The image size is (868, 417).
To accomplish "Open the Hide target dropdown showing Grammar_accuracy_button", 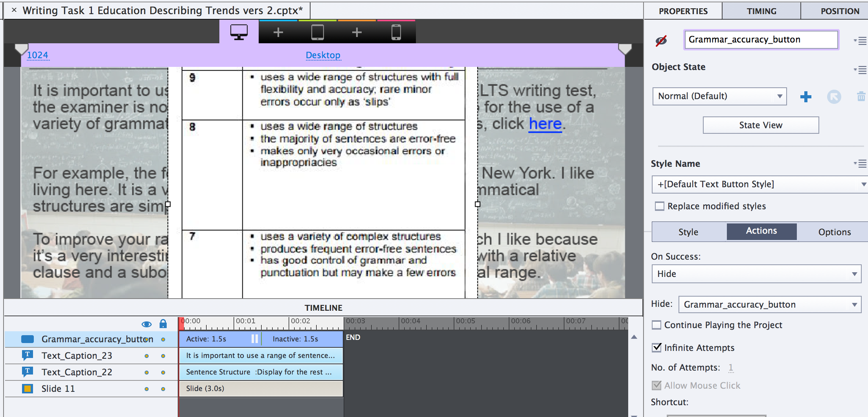I will click(769, 304).
